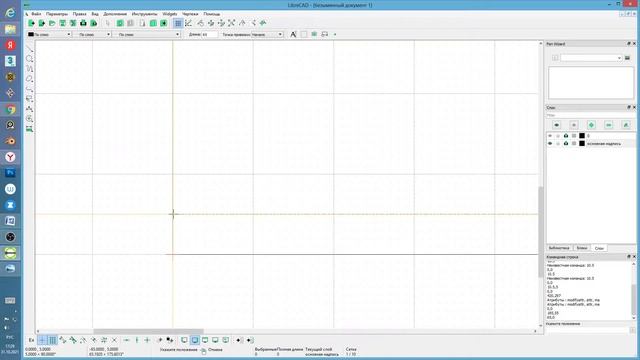
Task: Select the Circle tool in left toolbar
Action: pyautogui.click(x=29, y=59)
